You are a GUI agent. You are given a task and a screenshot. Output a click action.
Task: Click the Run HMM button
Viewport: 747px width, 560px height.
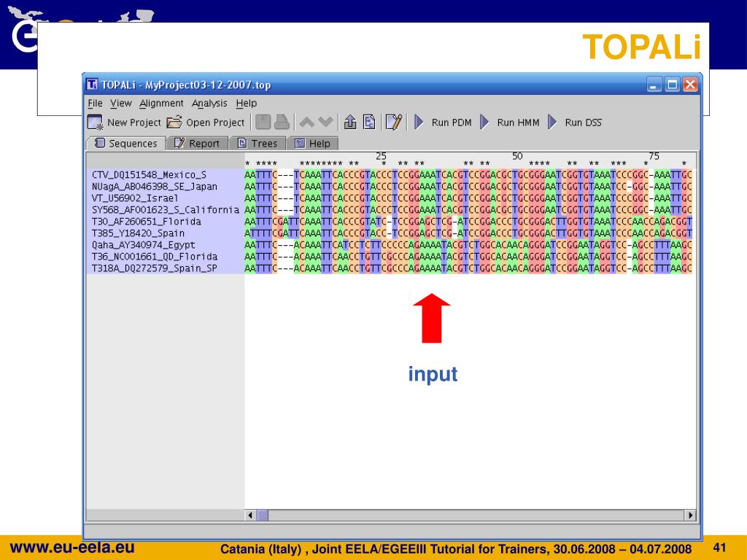tap(509, 122)
